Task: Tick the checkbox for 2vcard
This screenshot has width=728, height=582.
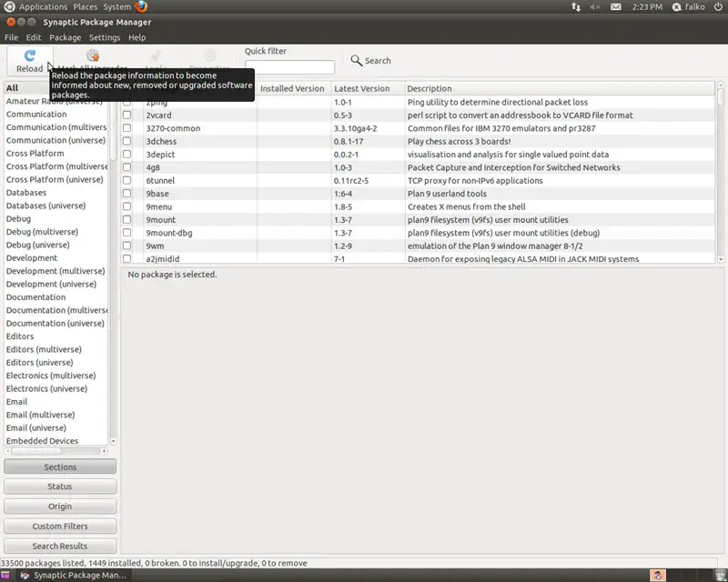Action: tap(126, 115)
